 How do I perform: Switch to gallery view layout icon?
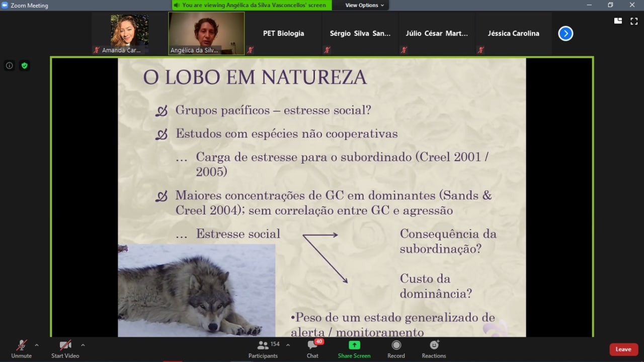click(x=618, y=21)
